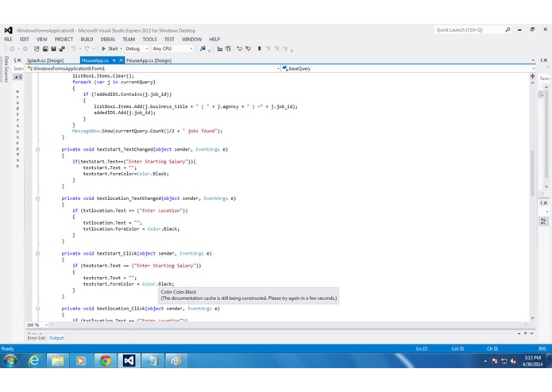Open the Data Sources side tab
This screenshot has width=552, height=392.
[6, 69]
